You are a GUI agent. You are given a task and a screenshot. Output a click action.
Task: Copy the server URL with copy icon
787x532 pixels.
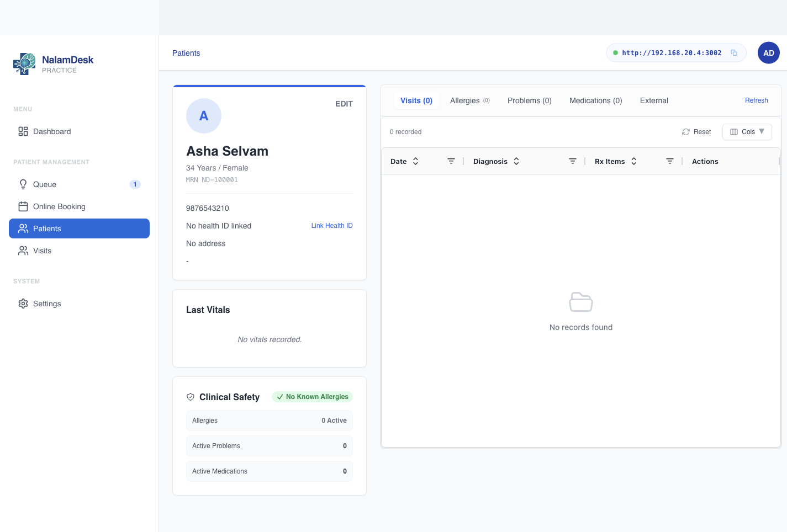click(734, 53)
